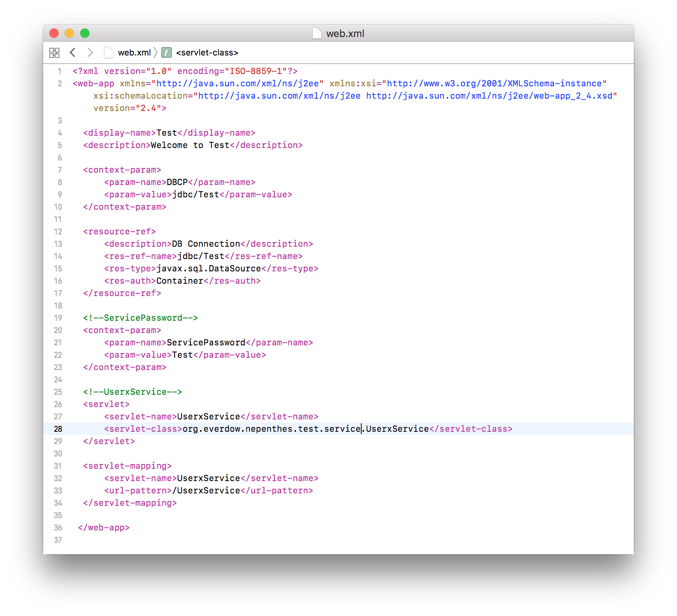Click the 'DB Connection' description text
This screenshot has width=677, height=616.
[206, 244]
